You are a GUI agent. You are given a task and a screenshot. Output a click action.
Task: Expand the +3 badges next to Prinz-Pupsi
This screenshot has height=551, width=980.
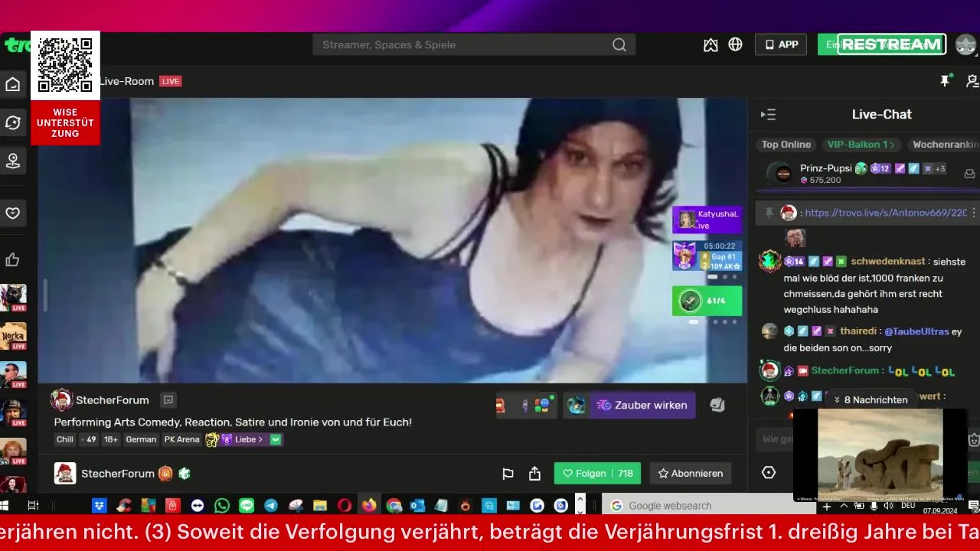[x=939, y=168]
